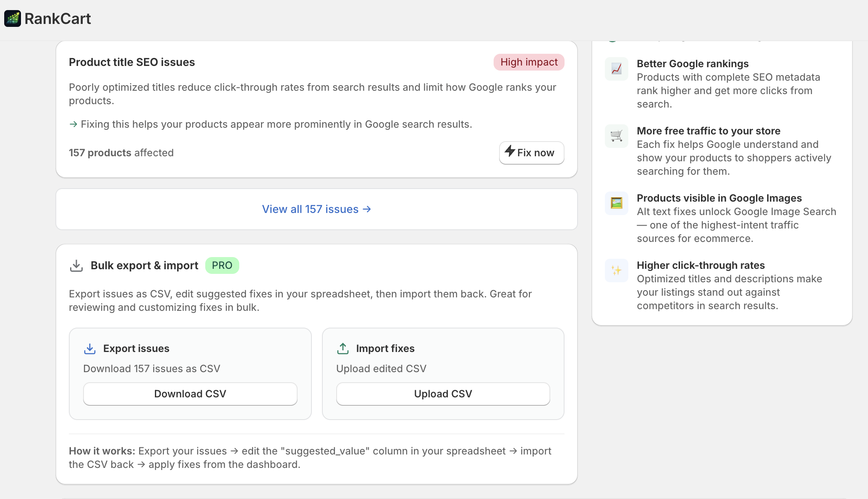
Task: Click the High impact badge
Action: pos(529,62)
